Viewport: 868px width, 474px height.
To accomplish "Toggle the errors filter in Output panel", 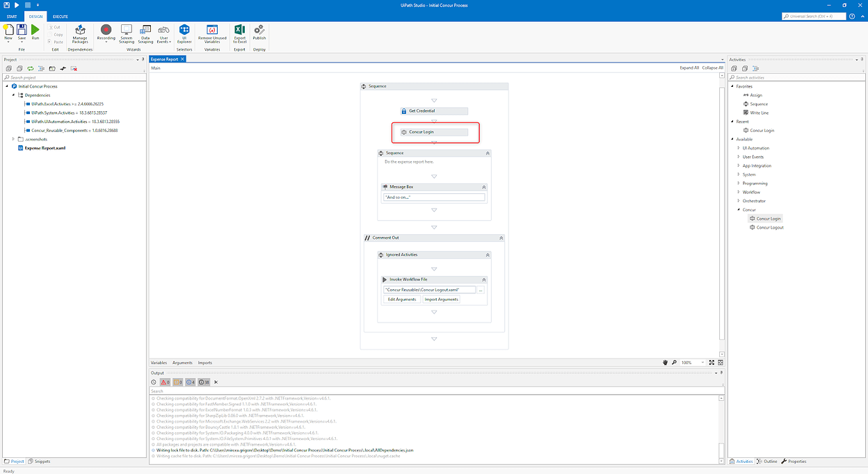I will click(x=165, y=382).
